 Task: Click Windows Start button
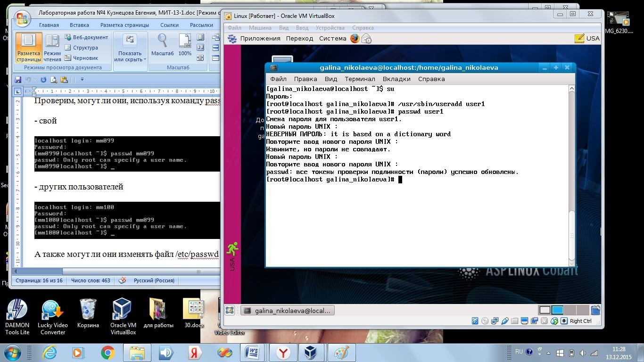pos(12,352)
